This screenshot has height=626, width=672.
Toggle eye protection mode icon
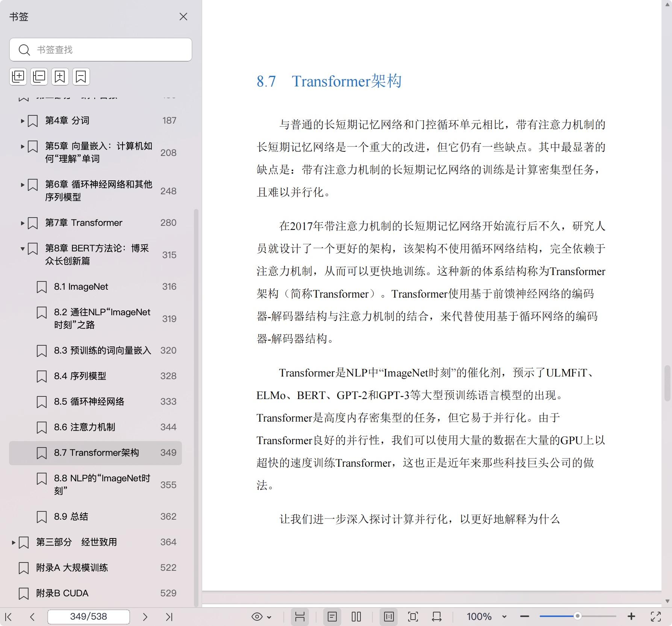(257, 617)
